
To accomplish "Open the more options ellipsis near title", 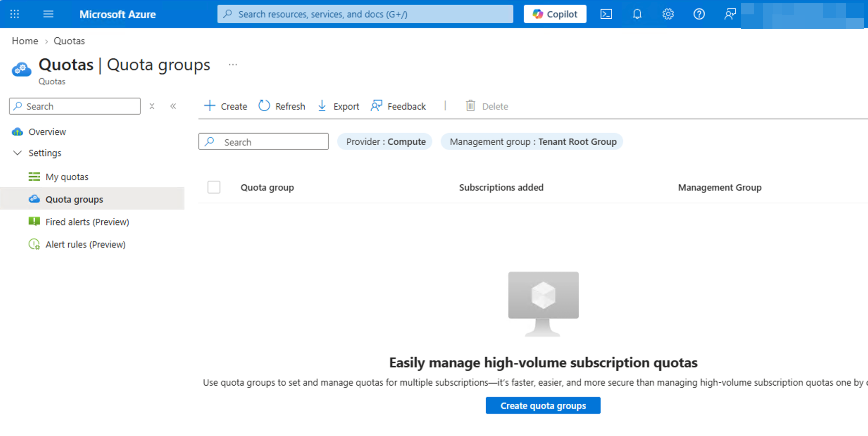I will point(233,65).
